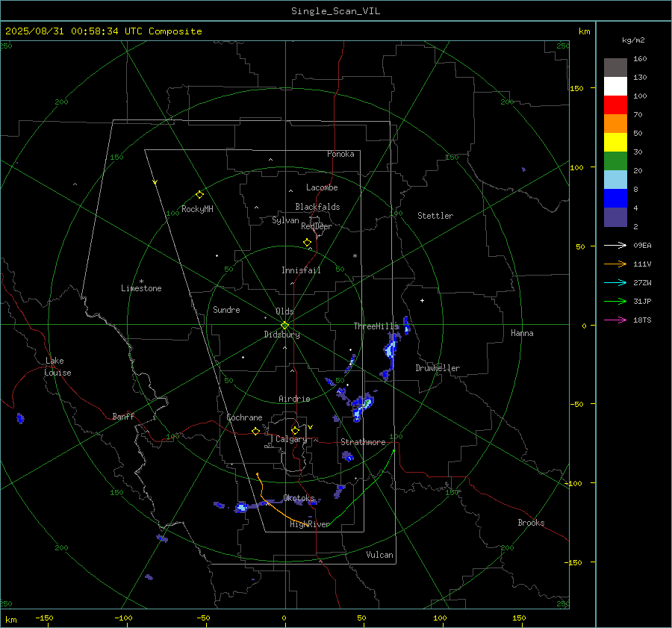
Task: Select the orange 111V arrow legend icon
Action: point(615,264)
